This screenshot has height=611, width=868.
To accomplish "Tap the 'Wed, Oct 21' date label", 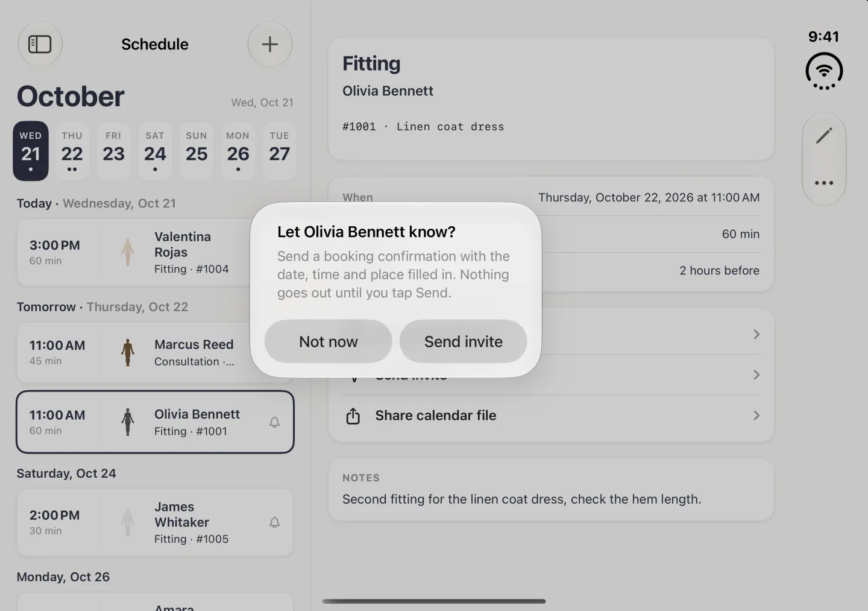I will click(x=262, y=103).
